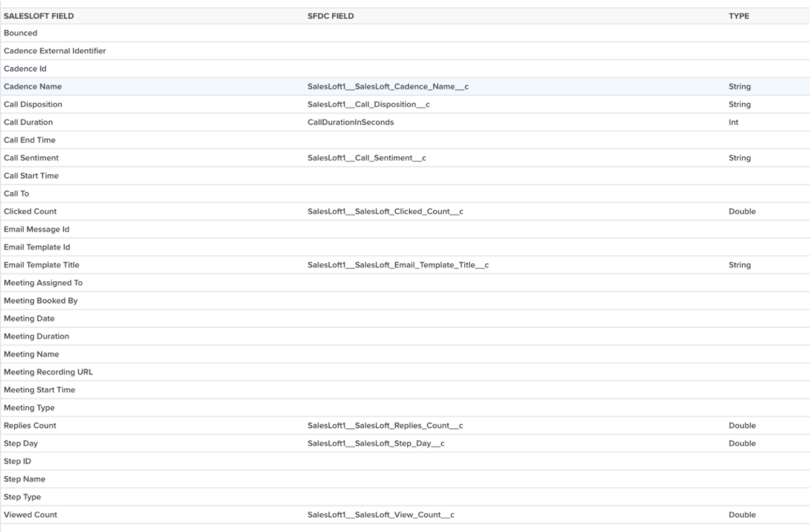
Task: Click the Int type in Call Duration row
Action: 734,122
